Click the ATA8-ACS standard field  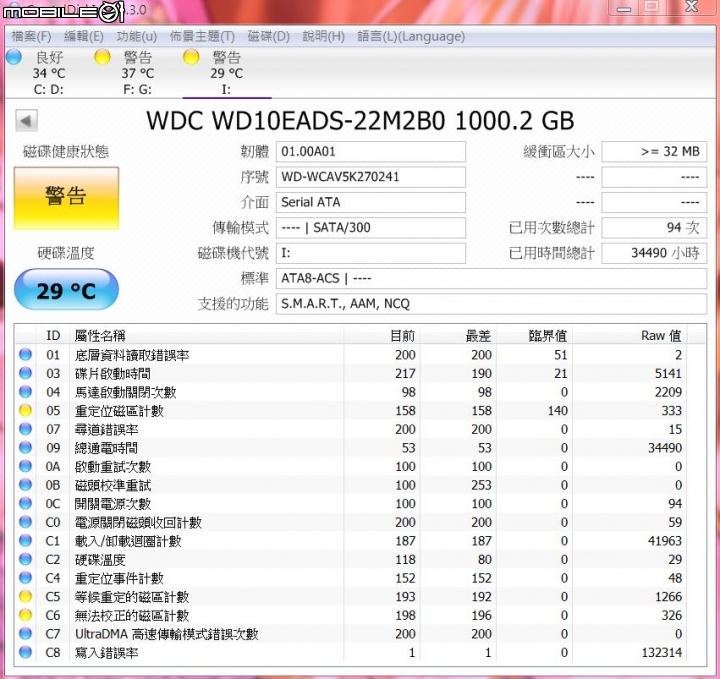[491, 278]
